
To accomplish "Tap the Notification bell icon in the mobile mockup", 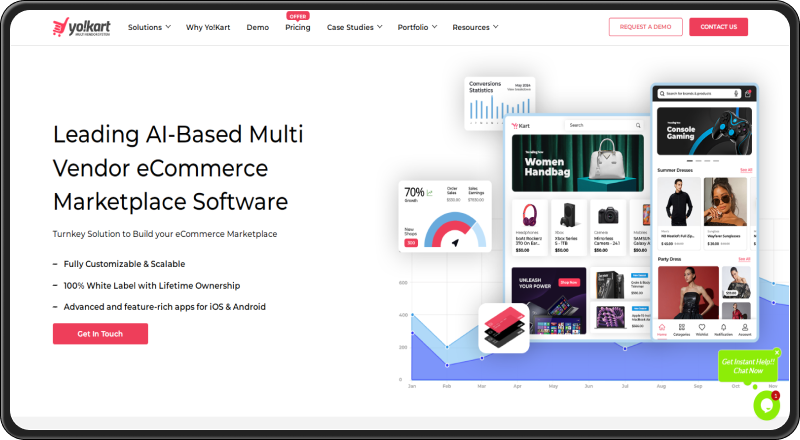I will (721, 329).
